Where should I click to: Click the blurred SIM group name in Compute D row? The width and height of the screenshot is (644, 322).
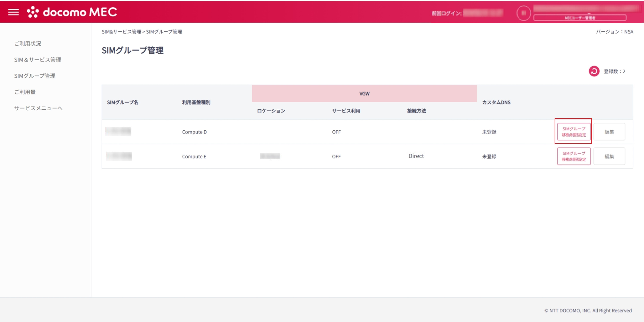point(118,131)
